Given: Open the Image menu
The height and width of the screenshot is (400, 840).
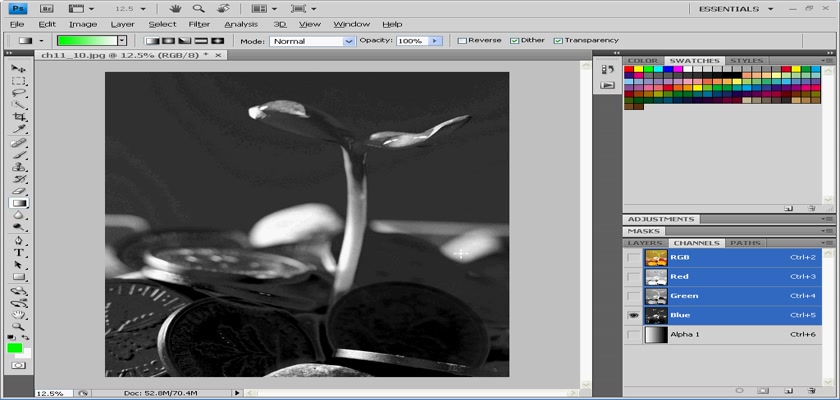Looking at the screenshot, I should click(x=83, y=24).
